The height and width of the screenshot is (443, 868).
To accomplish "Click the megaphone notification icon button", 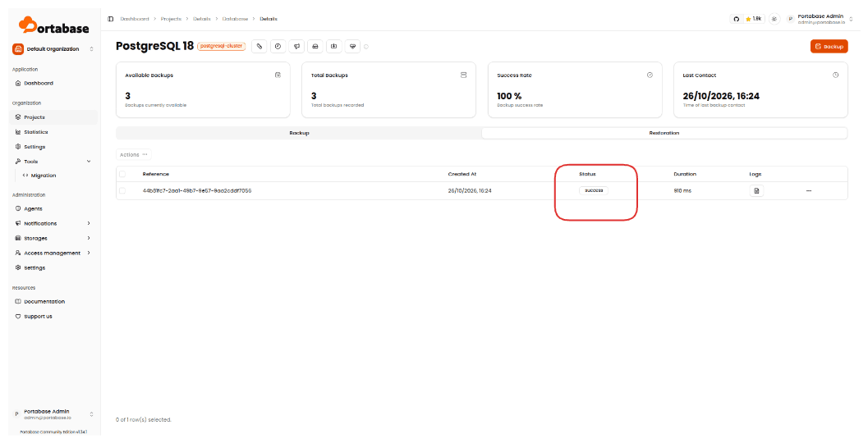I will (x=296, y=47).
